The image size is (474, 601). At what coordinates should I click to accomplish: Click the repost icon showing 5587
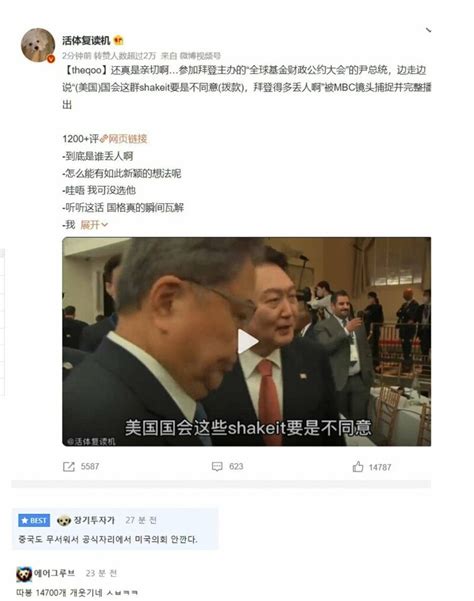click(69, 466)
